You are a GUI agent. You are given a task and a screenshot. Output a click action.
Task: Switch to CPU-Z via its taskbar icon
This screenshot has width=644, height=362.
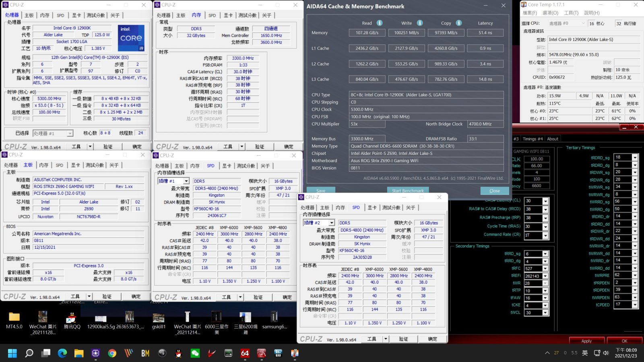[95, 353]
